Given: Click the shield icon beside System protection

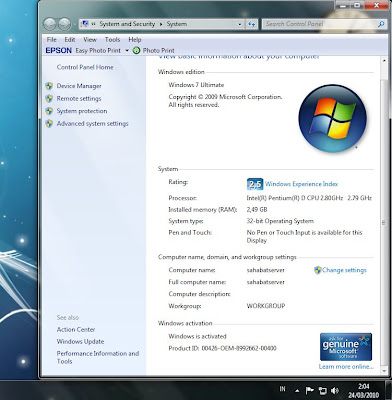Looking at the screenshot, I should (x=49, y=111).
